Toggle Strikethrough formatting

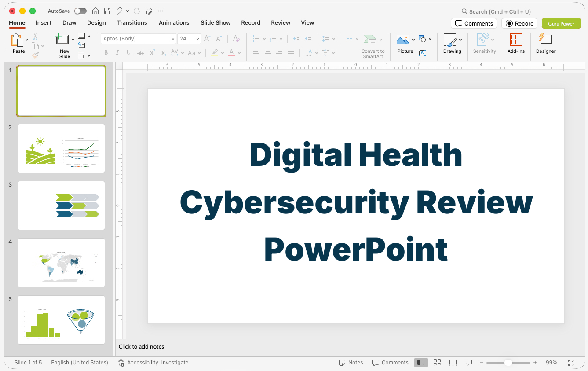[140, 53]
